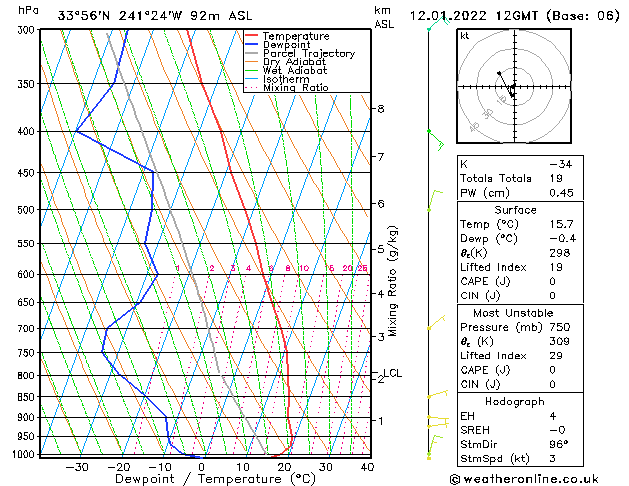
Task: Click the -30 temperature axis label
Action: (77, 467)
